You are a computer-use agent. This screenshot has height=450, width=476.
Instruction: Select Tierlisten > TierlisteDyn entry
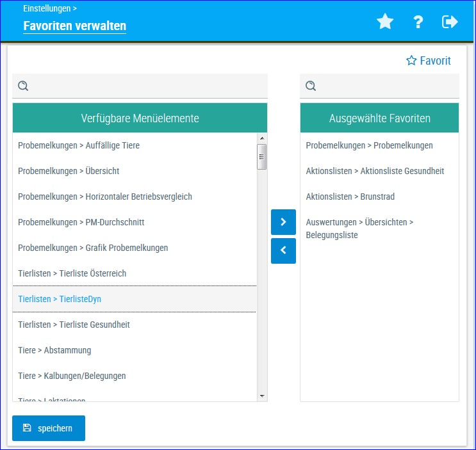[60, 299]
